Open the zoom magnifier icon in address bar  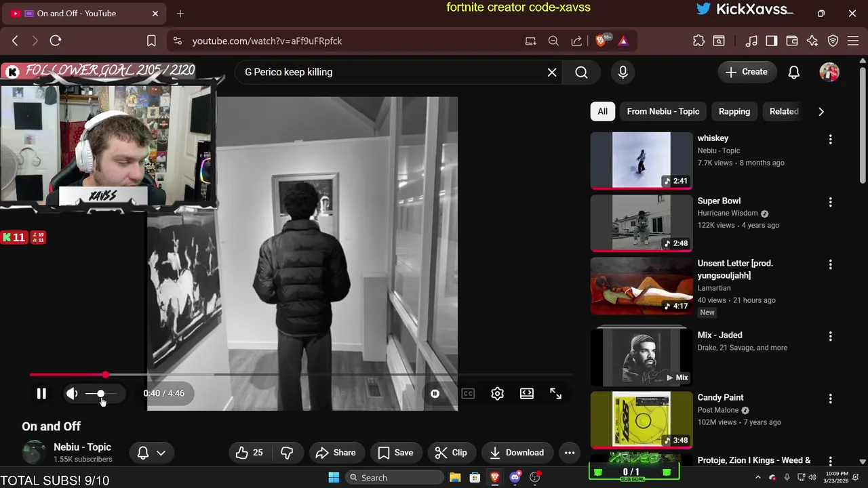(x=553, y=41)
